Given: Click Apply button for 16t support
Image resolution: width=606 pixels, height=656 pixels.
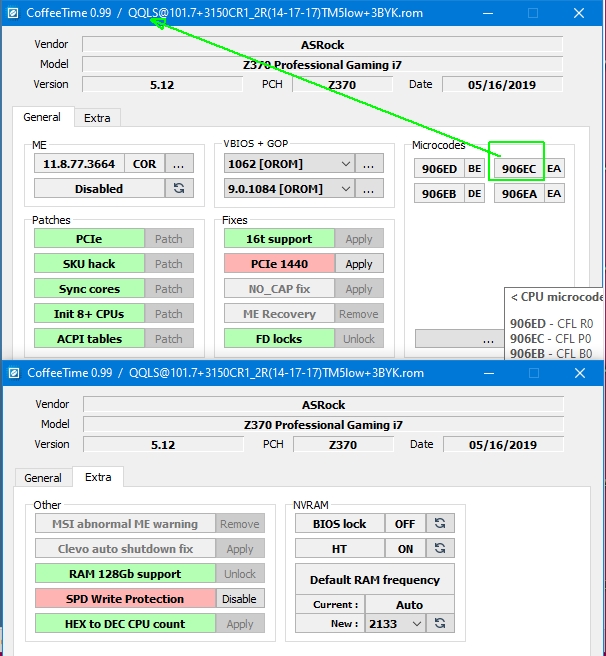Looking at the screenshot, I should [x=359, y=238].
